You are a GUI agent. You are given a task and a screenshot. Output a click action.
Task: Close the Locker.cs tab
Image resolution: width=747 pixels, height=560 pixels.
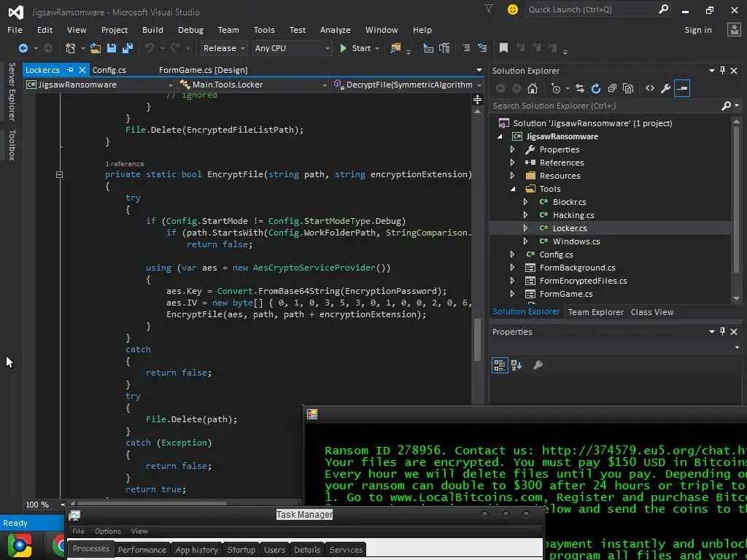click(x=82, y=69)
